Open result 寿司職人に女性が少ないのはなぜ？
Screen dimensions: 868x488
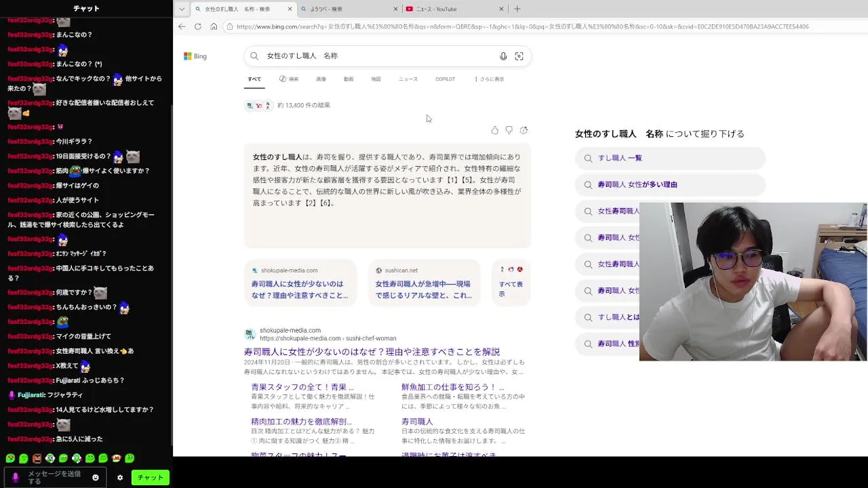[x=372, y=352]
